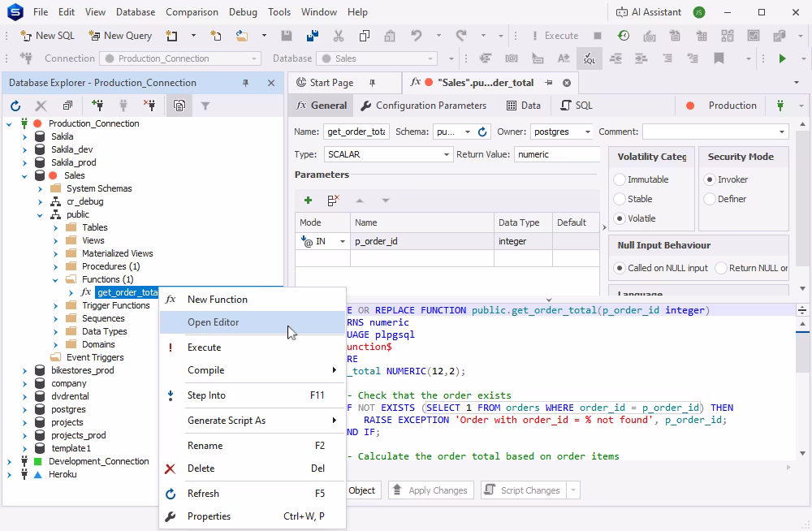Choose Open Editor in context menu
This screenshot has height=531, width=812.
(253, 322)
